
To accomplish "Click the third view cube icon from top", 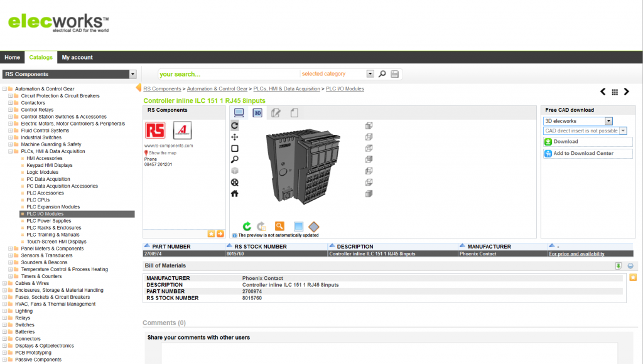I will (x=369, y=148).
